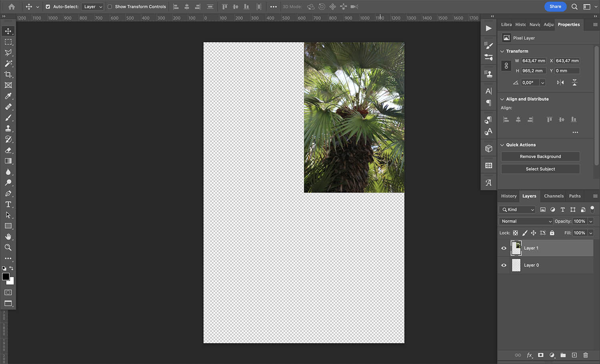Click the foreground color swatch
600x364 pixels.
click(x=6, y=276)
